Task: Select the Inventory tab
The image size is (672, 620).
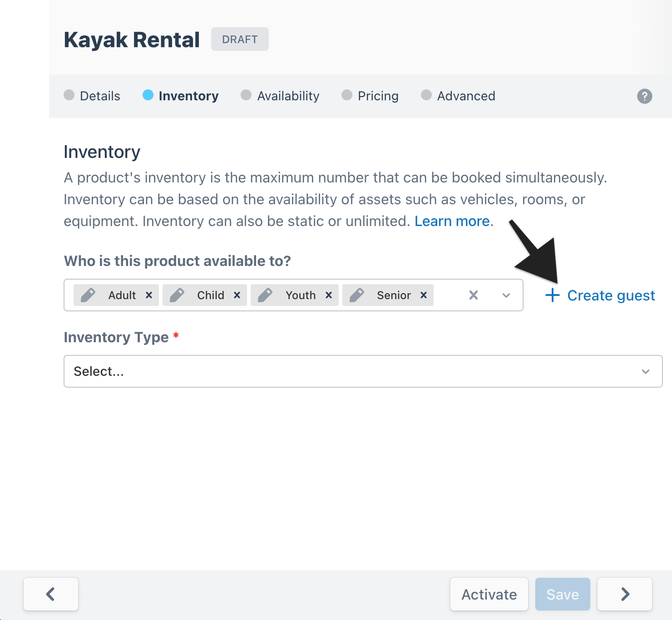Action: (x=181, y=96)
